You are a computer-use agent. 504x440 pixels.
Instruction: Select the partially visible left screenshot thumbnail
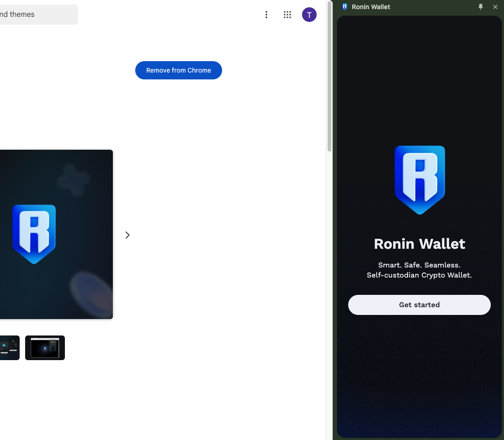9,348
